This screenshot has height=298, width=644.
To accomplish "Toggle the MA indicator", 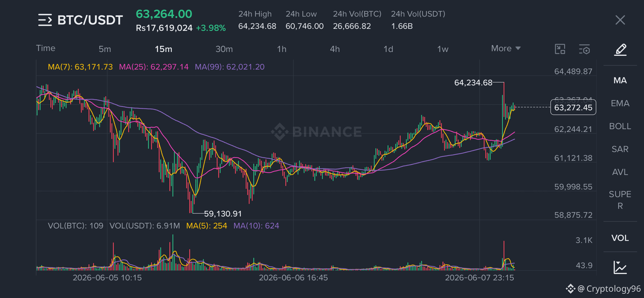I will [620, 80].
